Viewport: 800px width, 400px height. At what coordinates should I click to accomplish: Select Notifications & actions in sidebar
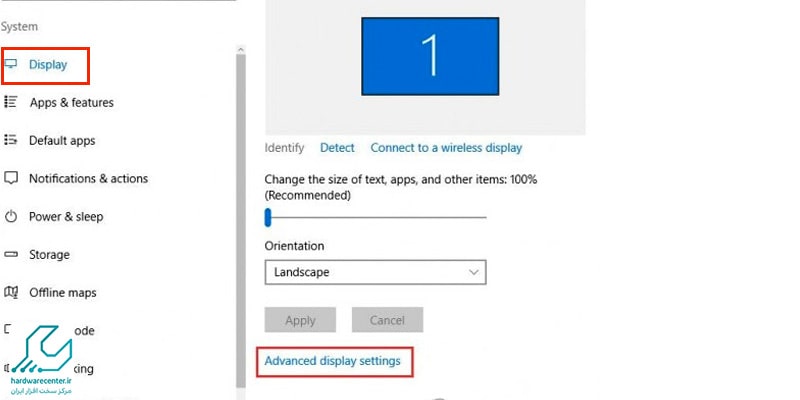[88, 179]
